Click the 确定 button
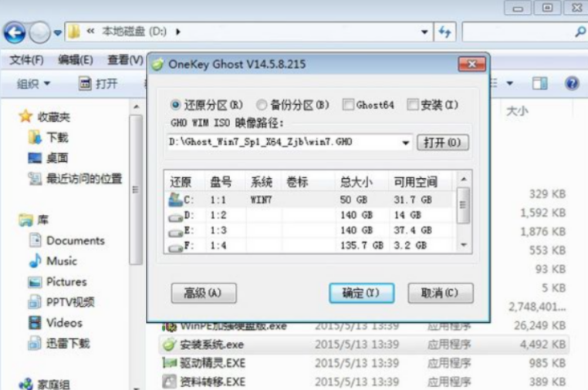Image resolution: width=588 pixels, height=390 pixels. (x=361, y=293)
